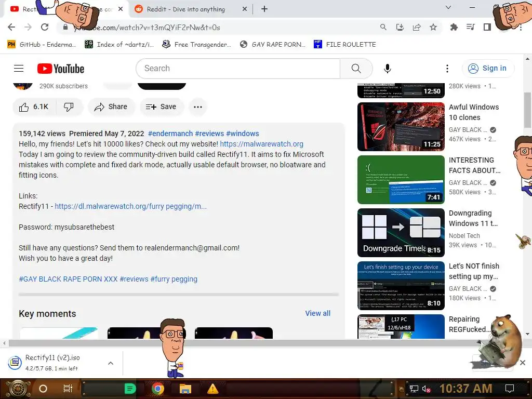Click the zoom magnifier icon in address bar

[x=383, y=27]
